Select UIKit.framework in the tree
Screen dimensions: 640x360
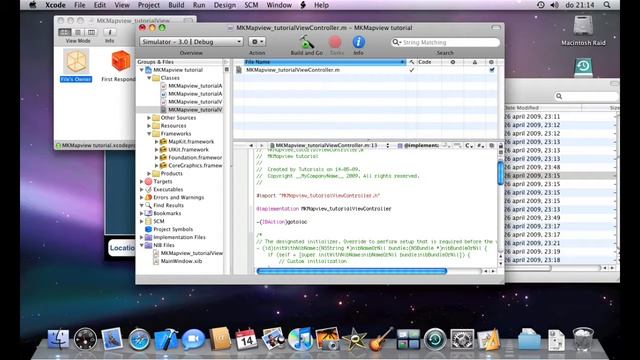188,149
